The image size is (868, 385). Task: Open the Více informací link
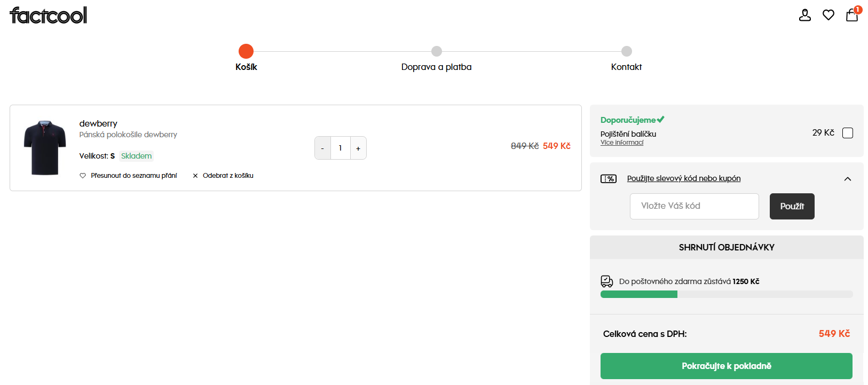pos(622,143)
